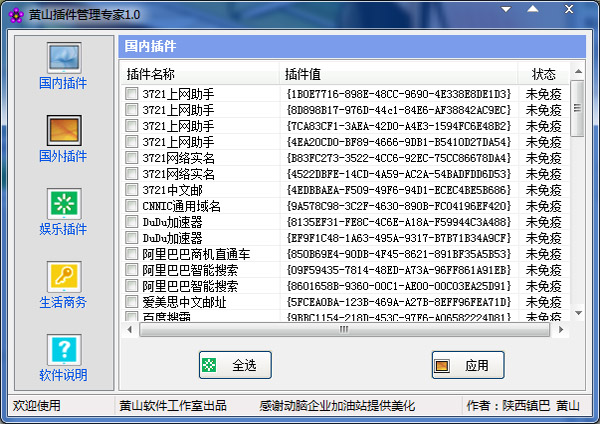Viewport: 600px width, 424px height.
Task: Tick checkbox for 3721上网助手 {1B0E7716...} row
Action: coord(131,93)
